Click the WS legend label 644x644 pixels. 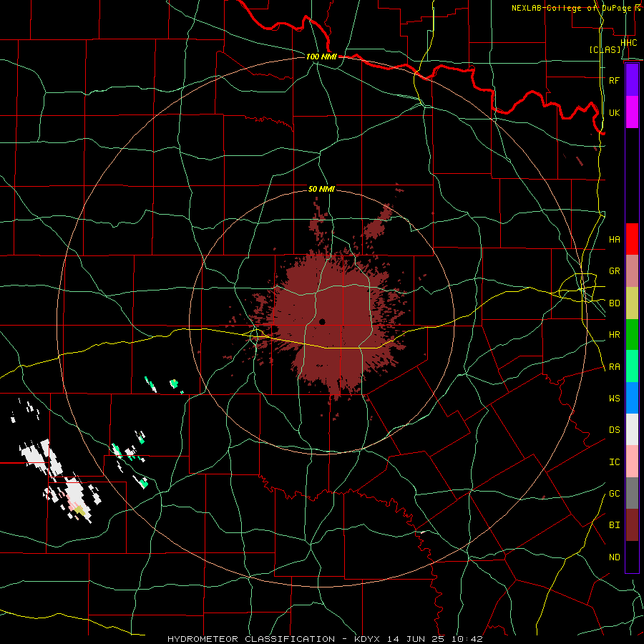pos(614,399)
